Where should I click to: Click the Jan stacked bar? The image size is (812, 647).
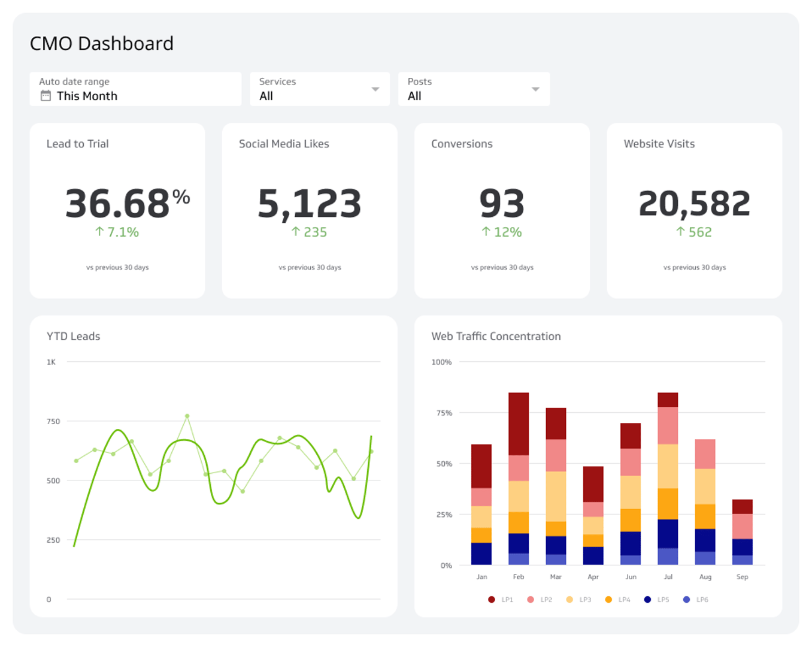(x=481, y=504)
